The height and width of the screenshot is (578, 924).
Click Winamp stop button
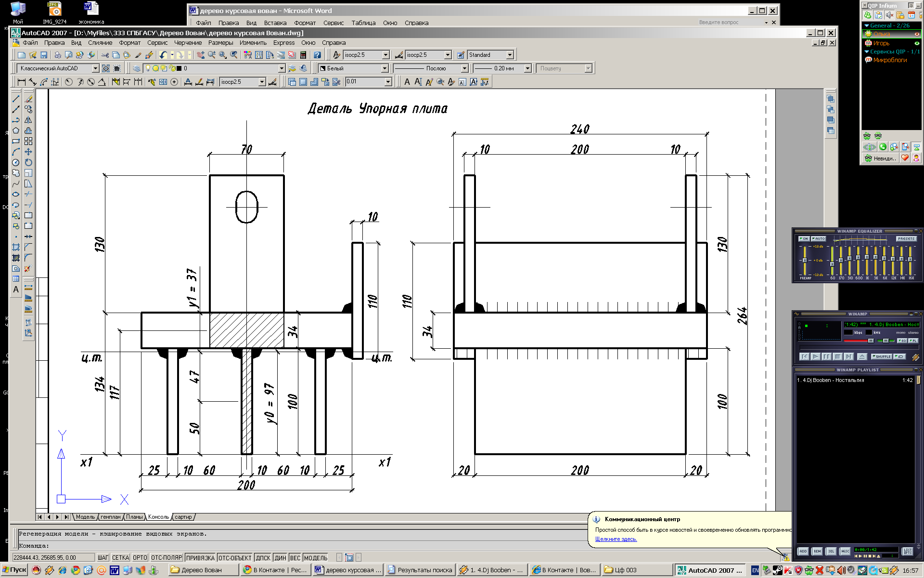(x=837, y=357)
